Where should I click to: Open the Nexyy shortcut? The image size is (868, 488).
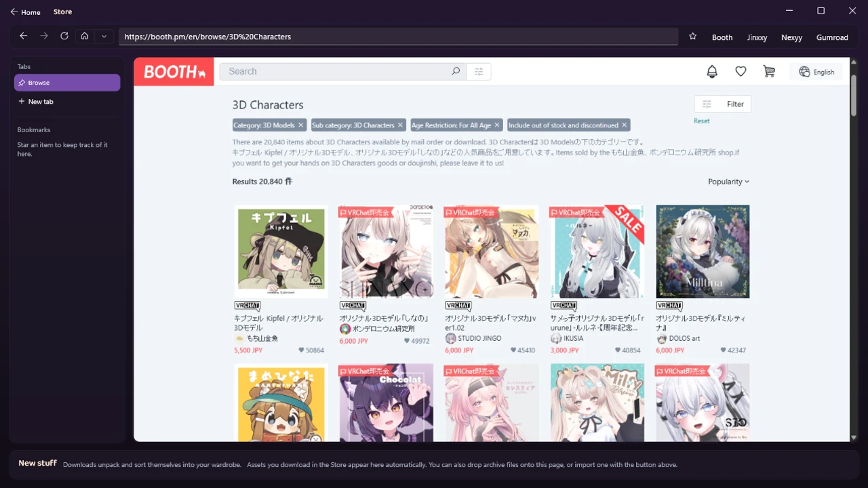[791, 37]
